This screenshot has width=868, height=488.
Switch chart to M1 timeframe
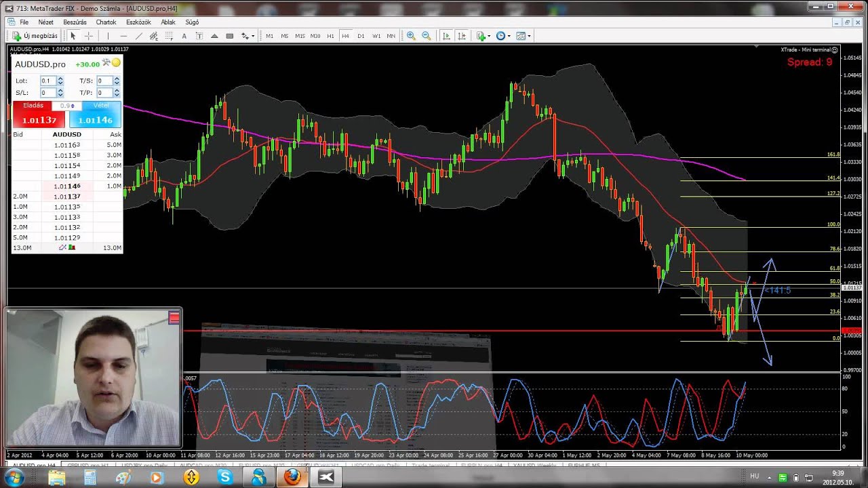click(270, 36)
